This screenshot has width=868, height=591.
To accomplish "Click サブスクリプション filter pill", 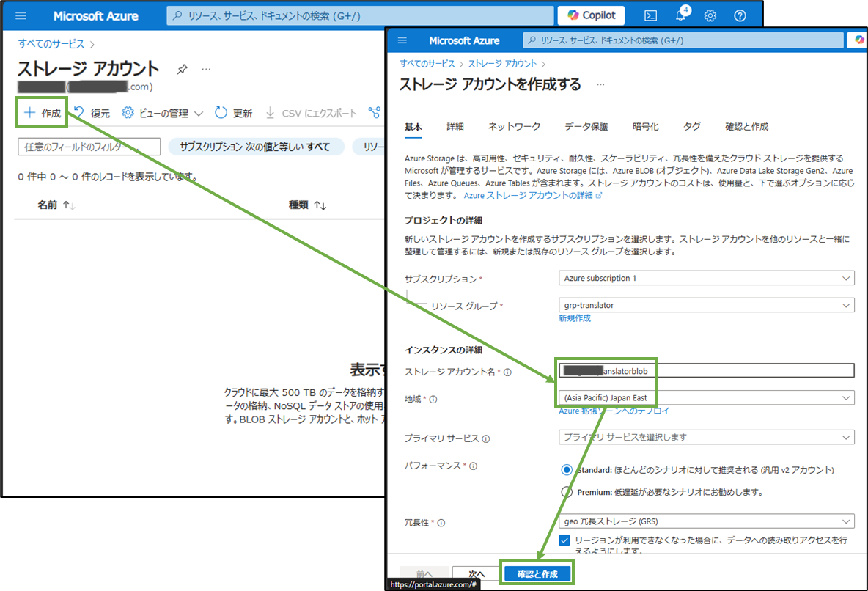I will [x=256, y=147].
